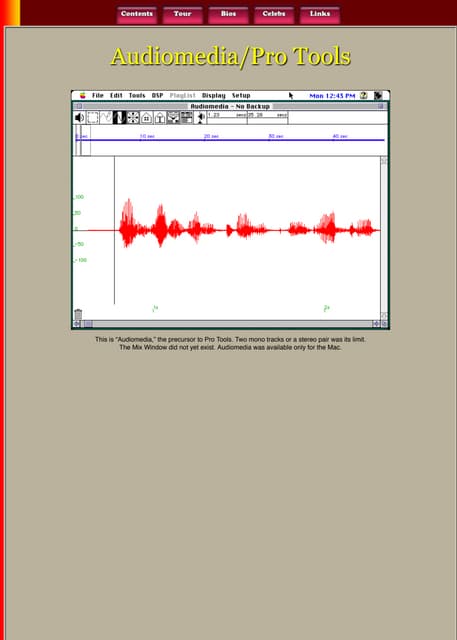Open the DSP menu
The image size is (457, 640).
(158, 96)
